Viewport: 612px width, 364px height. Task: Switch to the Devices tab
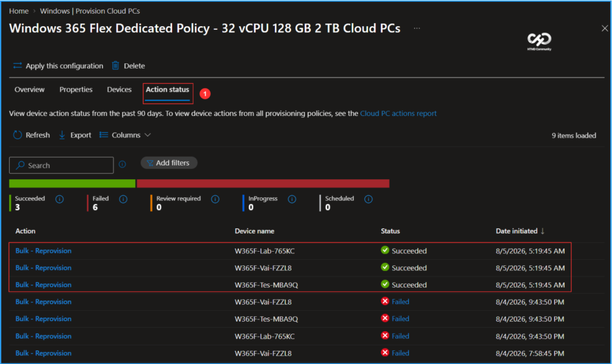(119, 89)
